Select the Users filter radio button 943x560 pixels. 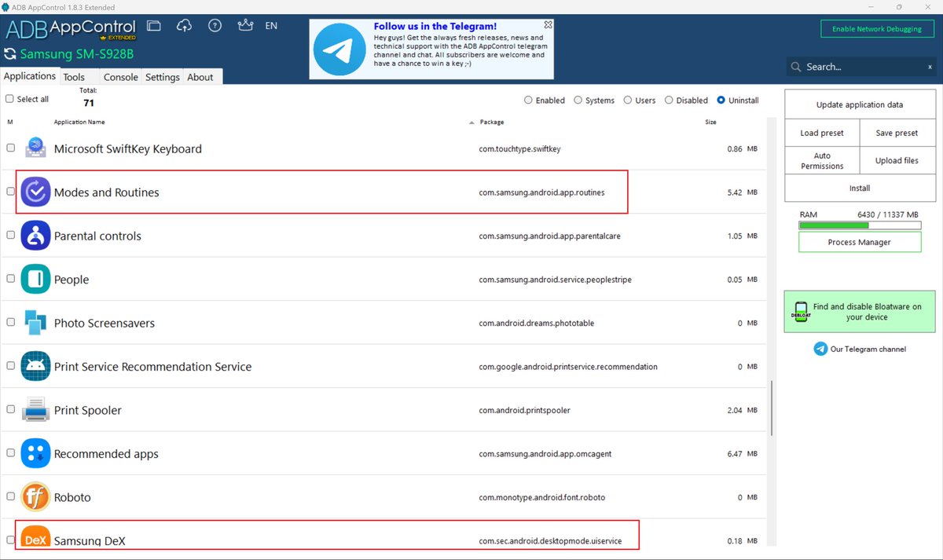pos(628,100)
